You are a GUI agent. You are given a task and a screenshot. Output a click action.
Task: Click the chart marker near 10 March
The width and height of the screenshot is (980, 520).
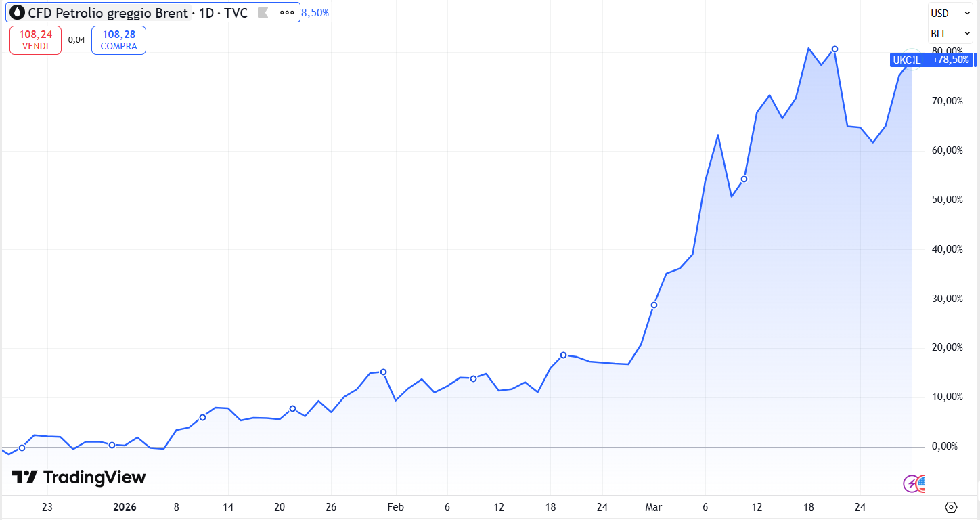pos(744,179)
